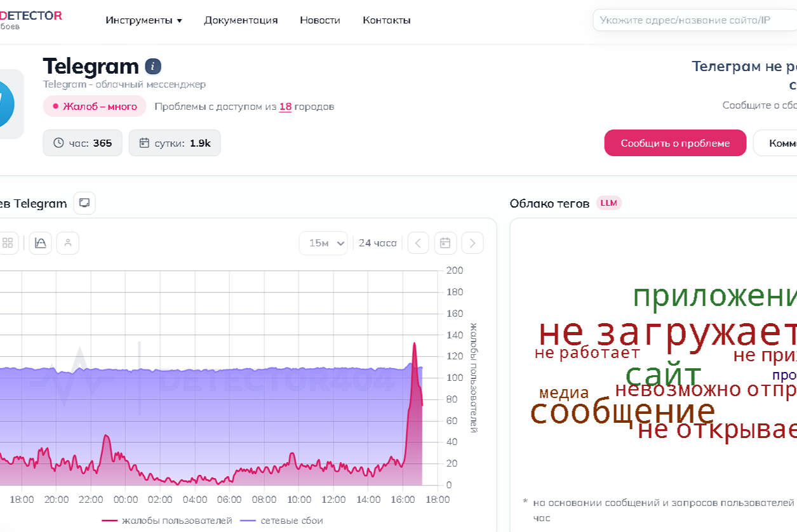Open Контакты in the top navigation
Image resolution: width=797 pixels, height=532 pixels.
tap(387, 20)
